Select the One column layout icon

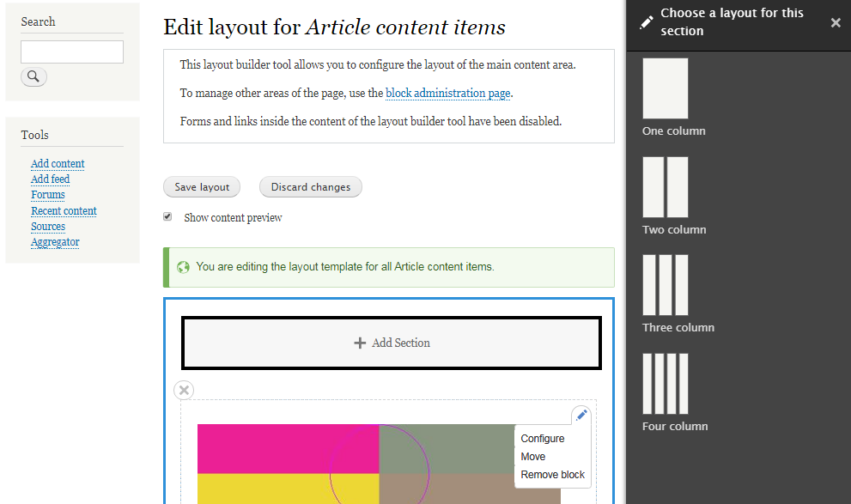666,88
